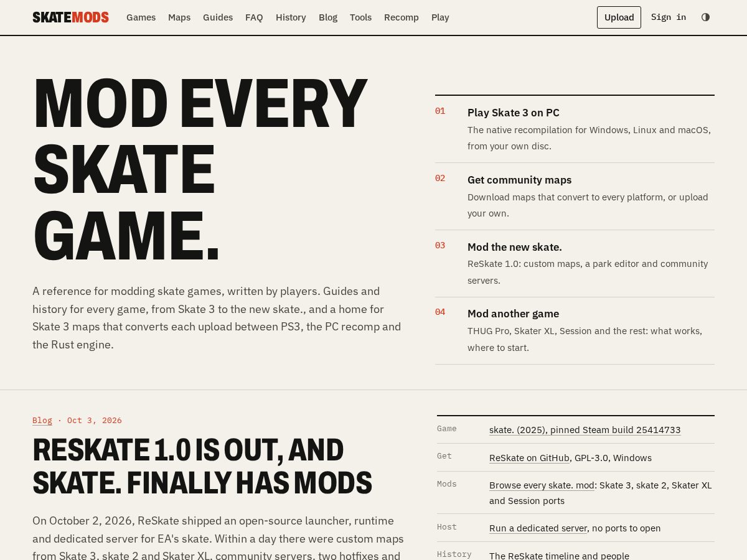
Task: Click the "02" number label
Action: 440,179
